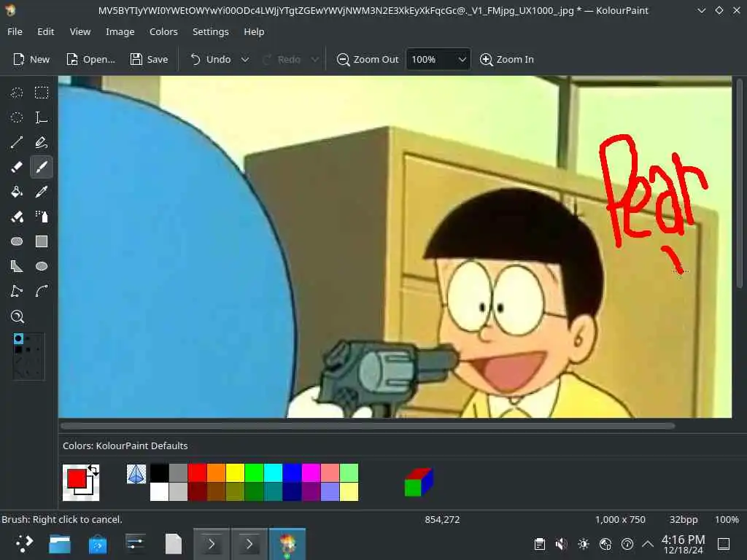Open the clipboard tray icon
Screen dimensions: 747x560
(x=540, y=544)
